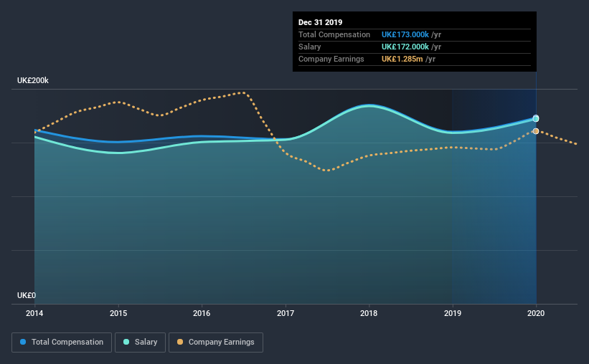589x364 pixels.
Task: Toggle the Salary legend button
Action: (140, 343)
